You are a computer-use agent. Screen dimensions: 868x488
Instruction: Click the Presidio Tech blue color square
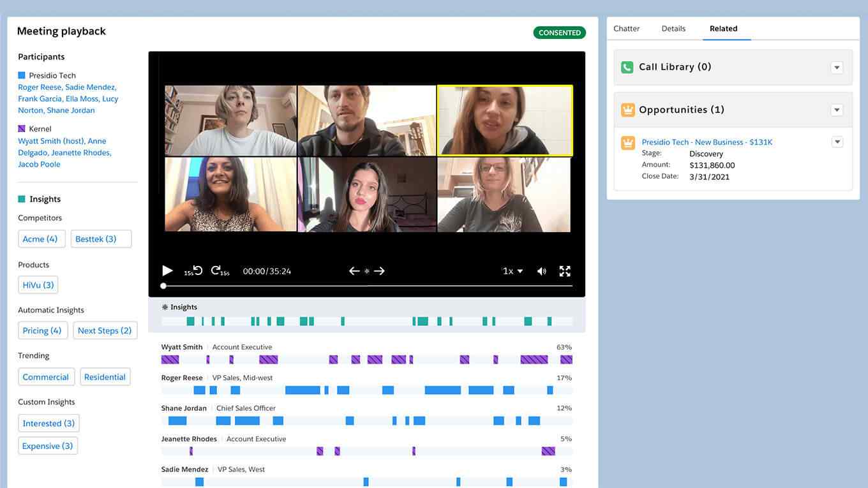coord(22,75)
